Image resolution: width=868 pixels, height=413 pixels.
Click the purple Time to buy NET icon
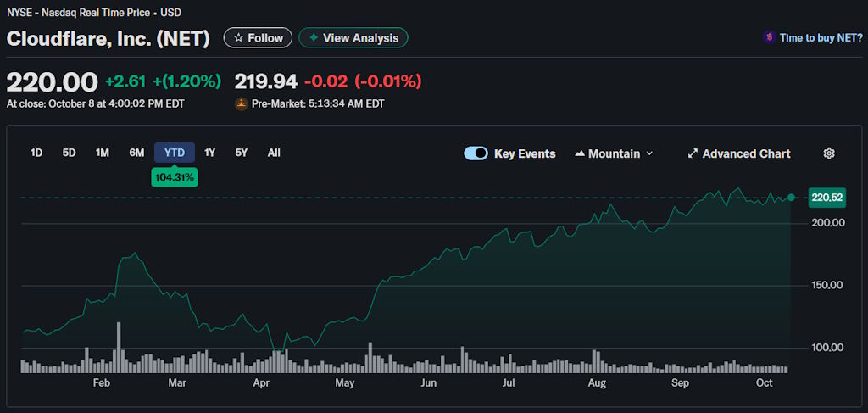pyautogui.click(x=769, y=37)
